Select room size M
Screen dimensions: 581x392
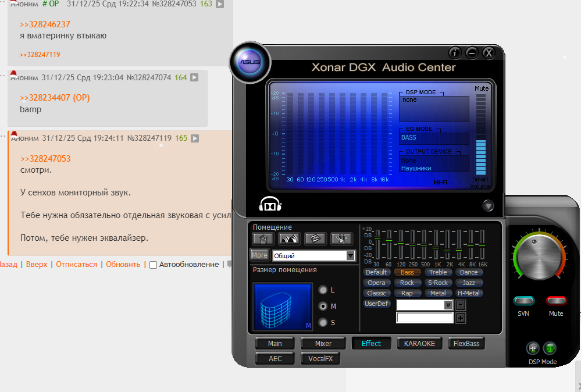[x=323, y=306]
